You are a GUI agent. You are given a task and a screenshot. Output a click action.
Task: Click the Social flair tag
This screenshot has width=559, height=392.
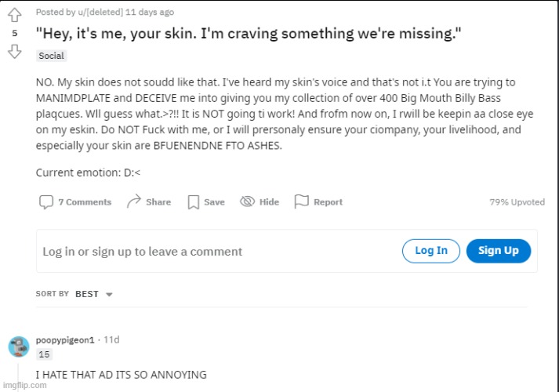[51, 56]
